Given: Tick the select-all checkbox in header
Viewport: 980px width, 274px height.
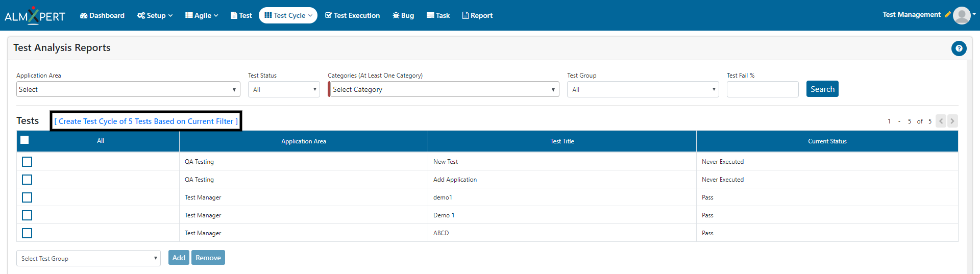Looking at the screenshot, I should (x=24, y=140).
